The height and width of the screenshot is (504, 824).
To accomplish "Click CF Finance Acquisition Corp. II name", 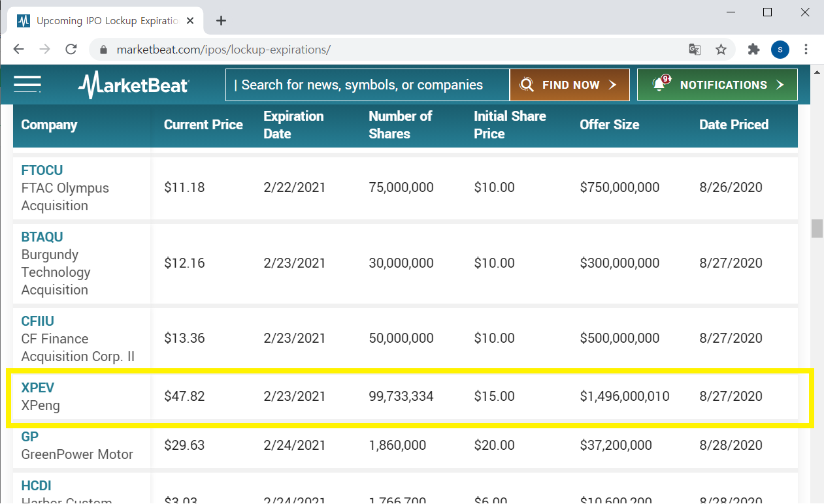I will 78,348.
